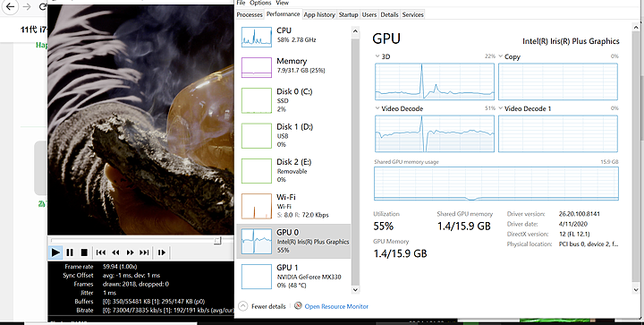Select the CPU performance graph thumbnail
This screenshot has width=644, height=325.
click(x=257, y=37)
